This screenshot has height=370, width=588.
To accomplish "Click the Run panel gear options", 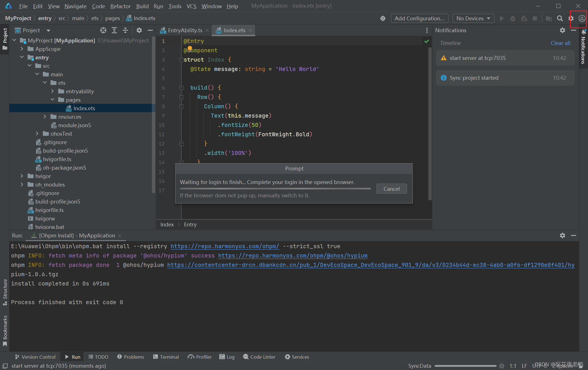I will 562,235.
